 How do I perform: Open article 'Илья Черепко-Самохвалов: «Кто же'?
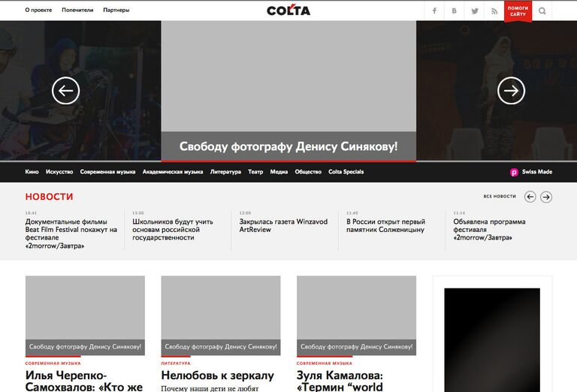click(x=84, y=381)
